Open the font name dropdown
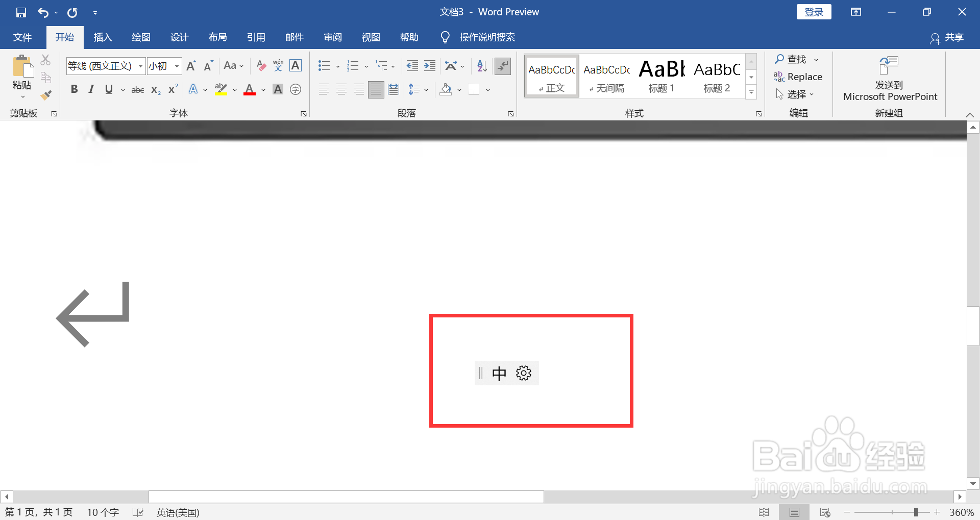 click(x=140, y=66)
